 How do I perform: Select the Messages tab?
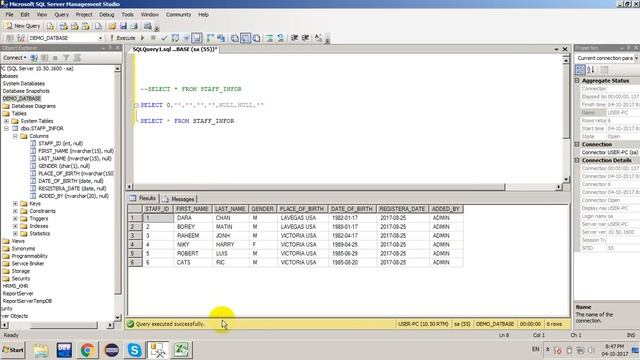tap(178, 199)
